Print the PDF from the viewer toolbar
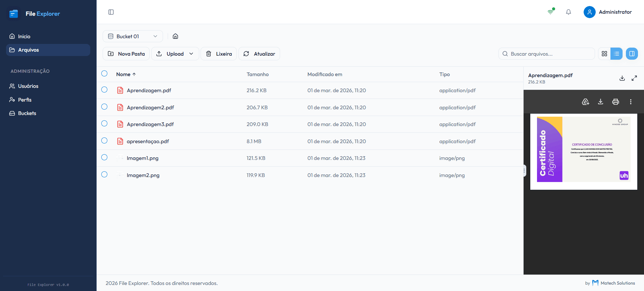644x291 pixels. pos(615,102)
